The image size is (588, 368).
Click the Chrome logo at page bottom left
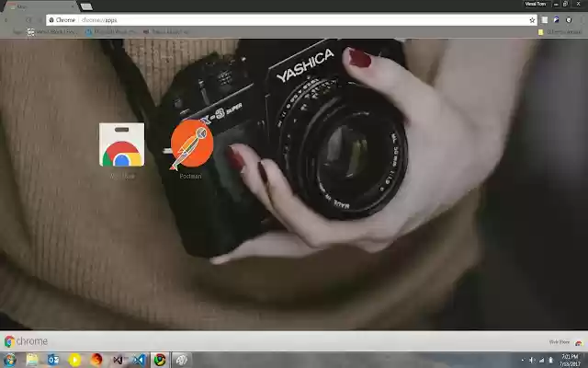pyautogui.click(x=26, y=341)
